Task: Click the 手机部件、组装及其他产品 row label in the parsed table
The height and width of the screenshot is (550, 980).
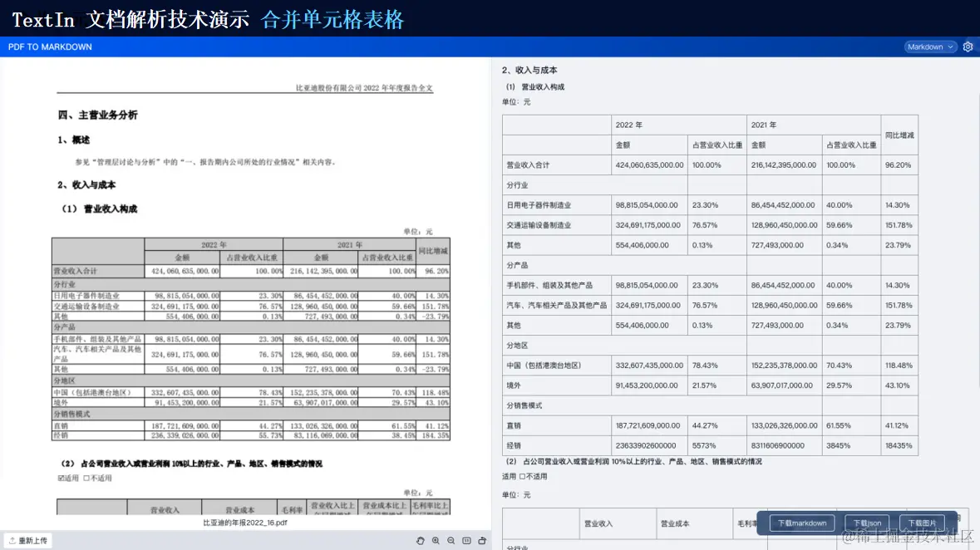Action: point(549,285)
